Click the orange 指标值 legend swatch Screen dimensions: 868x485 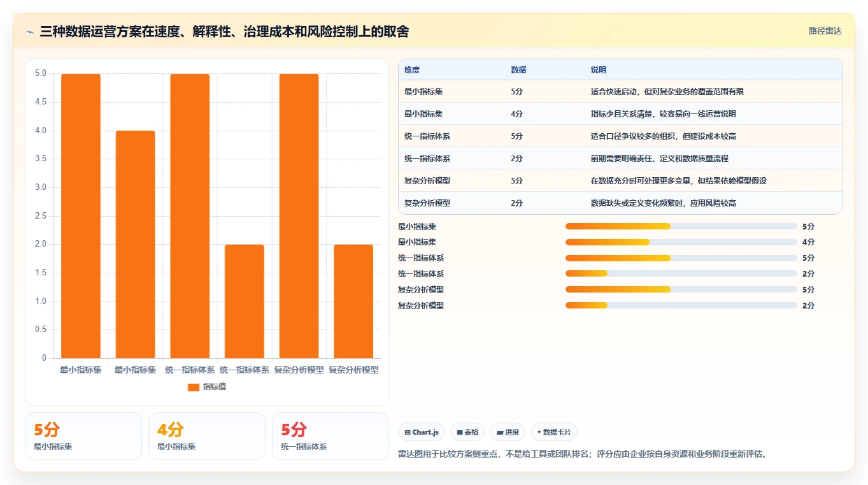pyautogui.click(x=194, y=387)
